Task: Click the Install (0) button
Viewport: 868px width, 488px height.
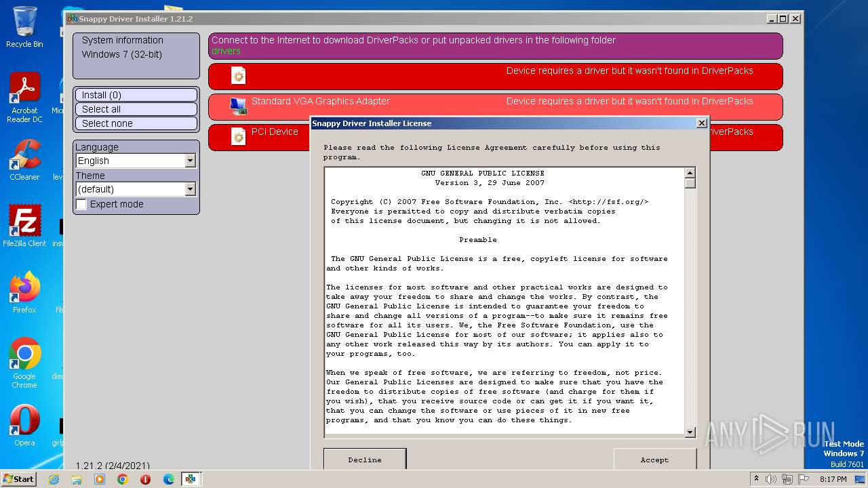Action: (136, 95)
